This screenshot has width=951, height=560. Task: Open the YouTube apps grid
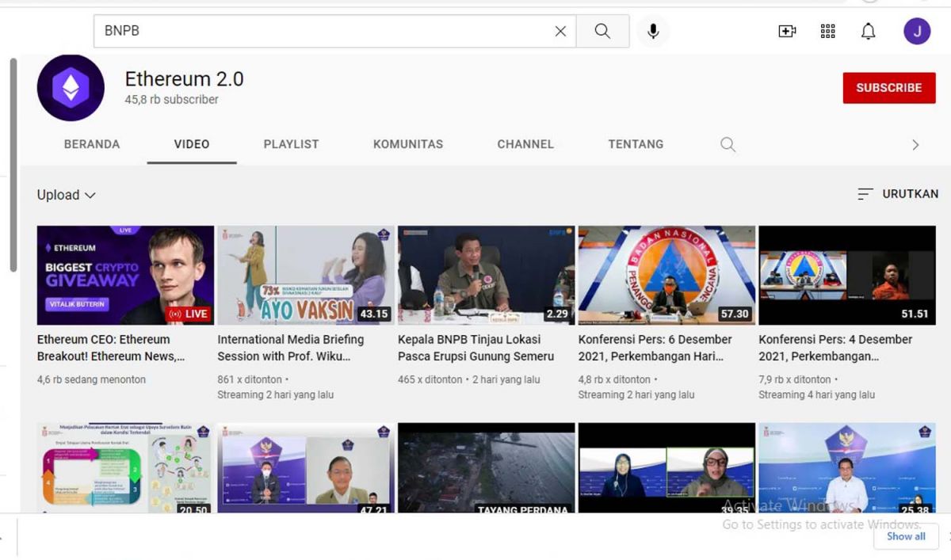coord(827,31)
